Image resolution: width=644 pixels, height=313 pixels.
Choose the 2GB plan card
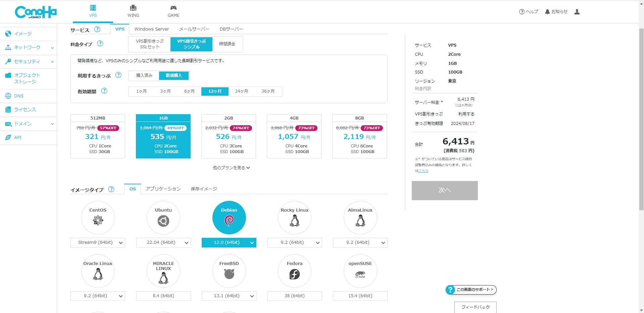pos(229,136)
